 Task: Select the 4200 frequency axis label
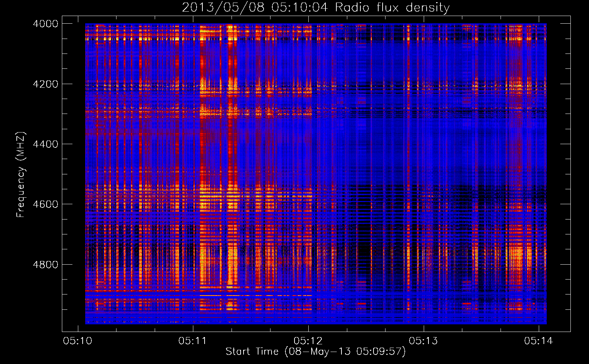tap(46, 84)
